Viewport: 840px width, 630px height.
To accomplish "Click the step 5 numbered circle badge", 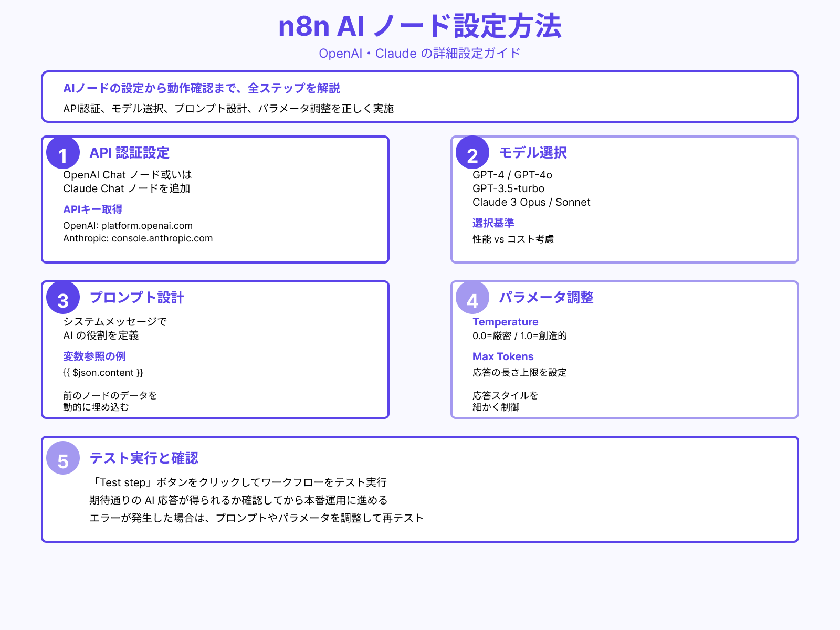I will [x=63, y=460].
